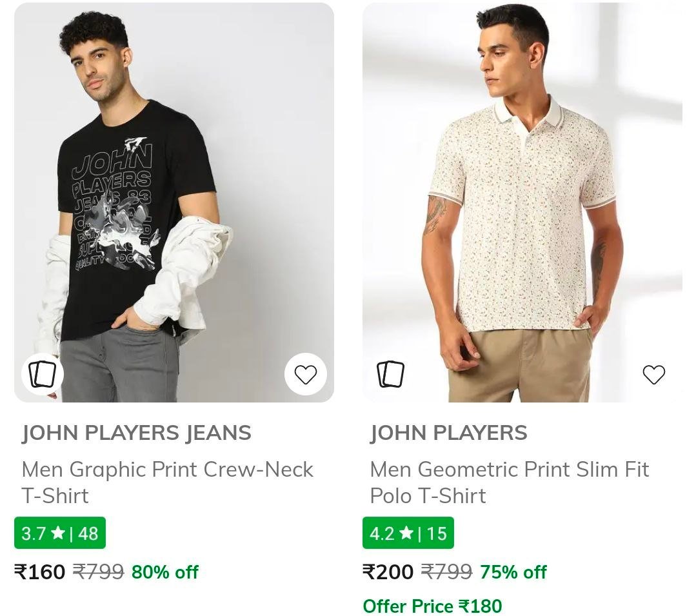The image size is (696, 616).
Task: Click the 75% off discount text
Action: point(513,572)
